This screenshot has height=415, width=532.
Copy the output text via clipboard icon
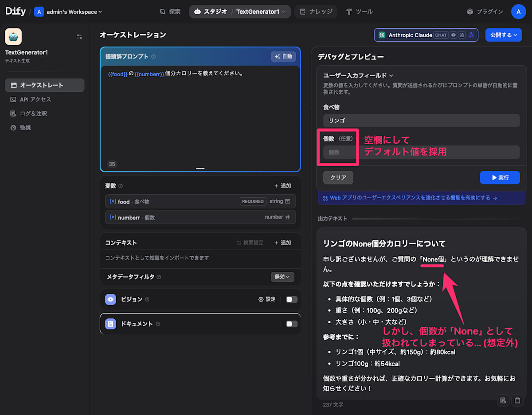point(517,400)
